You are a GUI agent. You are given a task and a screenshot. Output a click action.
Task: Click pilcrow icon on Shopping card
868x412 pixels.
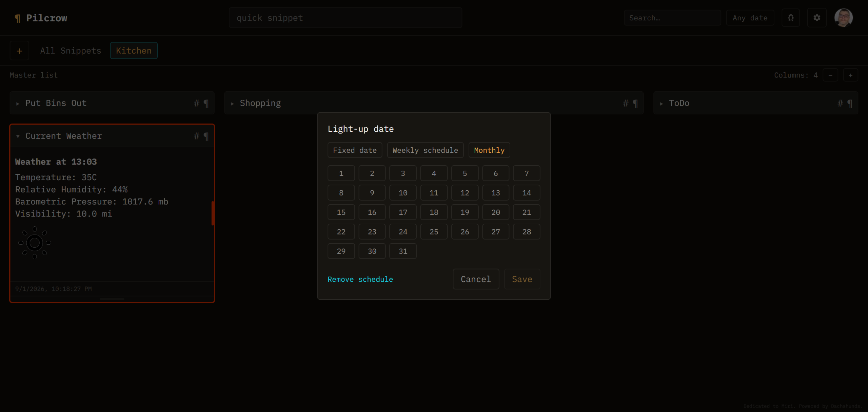[635, 103]
